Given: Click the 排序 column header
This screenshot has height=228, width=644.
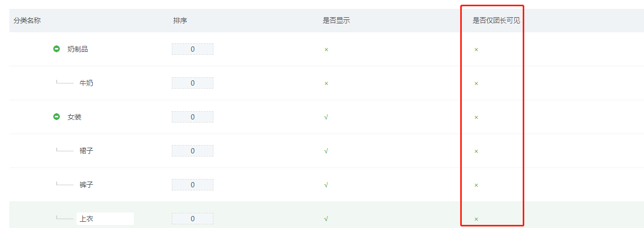Looking at the screenshot, I should [x=180, y=21].
